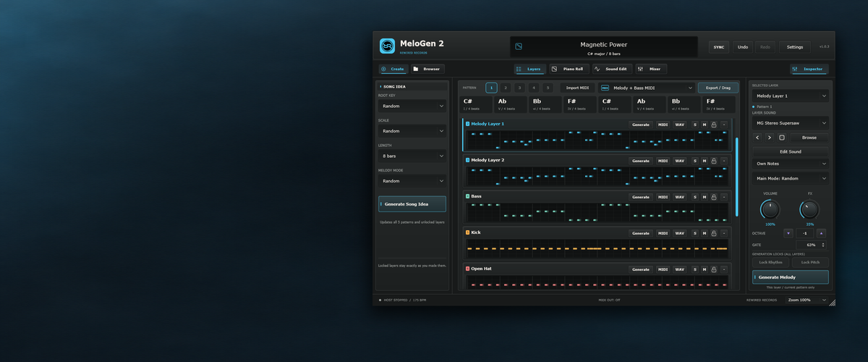Lock the Melody Layer 1 track

click(x=714, y=125)
